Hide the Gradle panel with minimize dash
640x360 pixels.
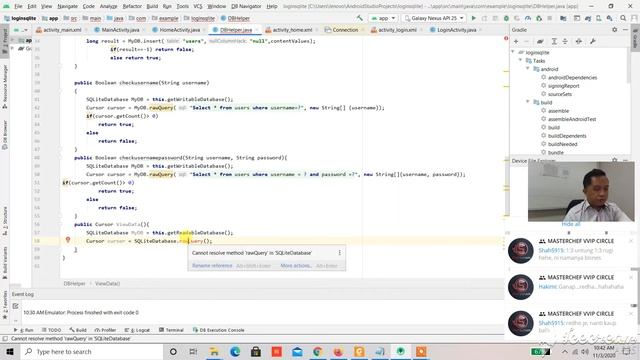point(625,30)
